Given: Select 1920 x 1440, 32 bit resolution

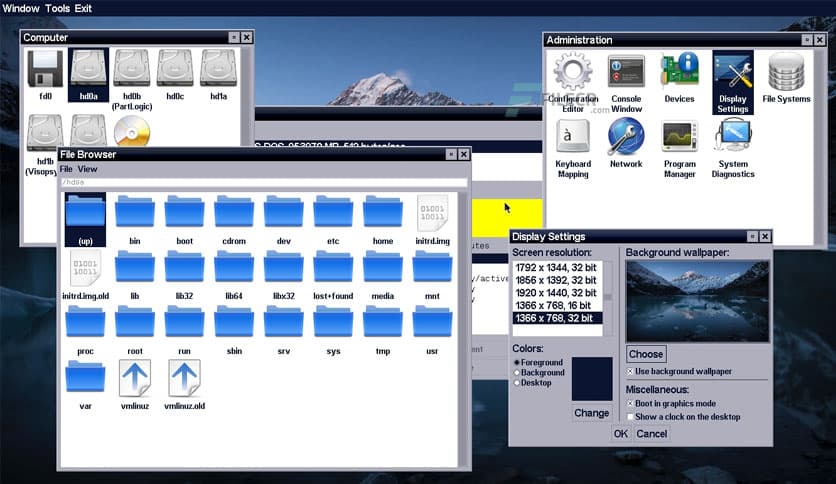Looking at the screenshot, I should pos(556,293).
